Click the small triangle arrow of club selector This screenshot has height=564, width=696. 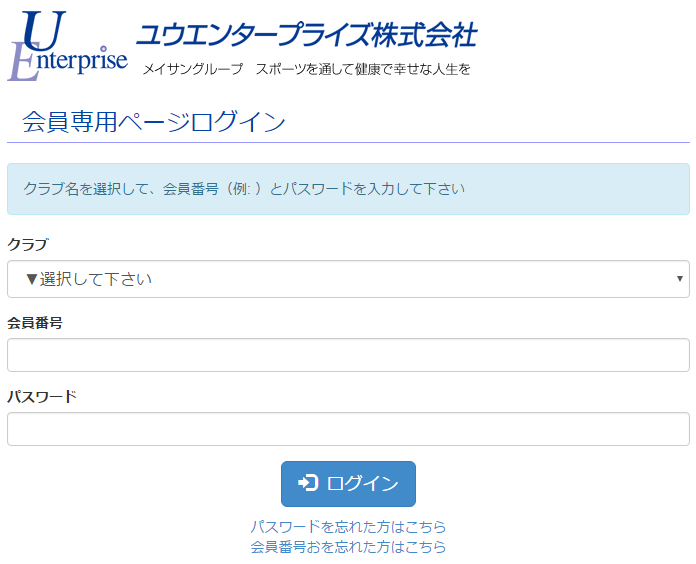click(679, 279)
